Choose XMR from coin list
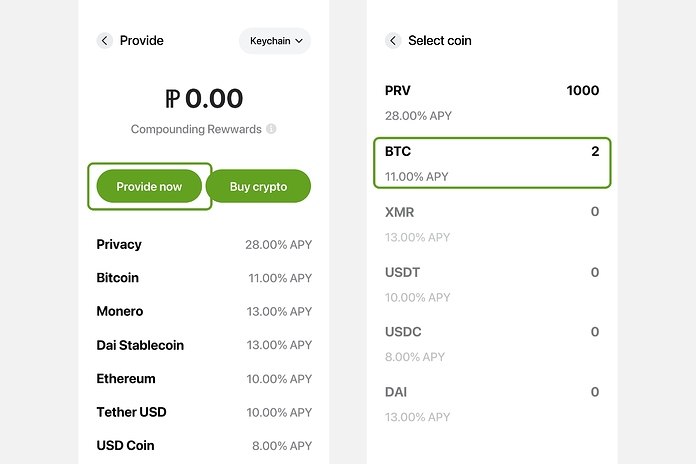 point(492,224)
